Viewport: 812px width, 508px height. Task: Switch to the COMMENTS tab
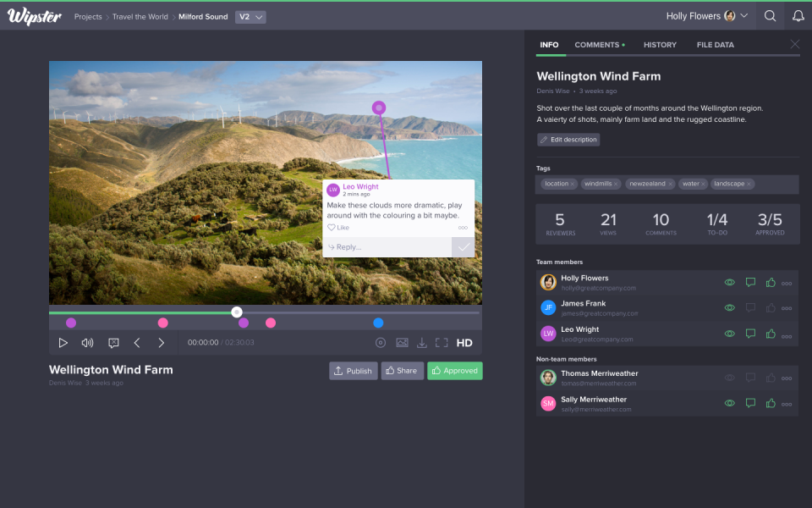595,45
